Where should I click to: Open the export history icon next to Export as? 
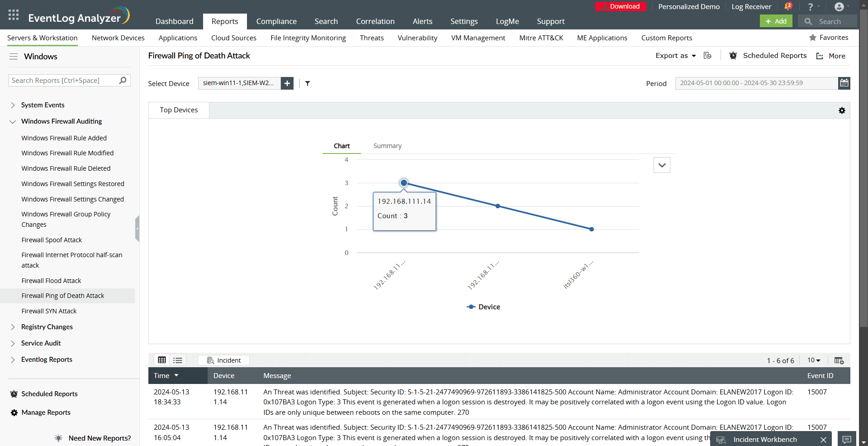[x=707, y=55]
